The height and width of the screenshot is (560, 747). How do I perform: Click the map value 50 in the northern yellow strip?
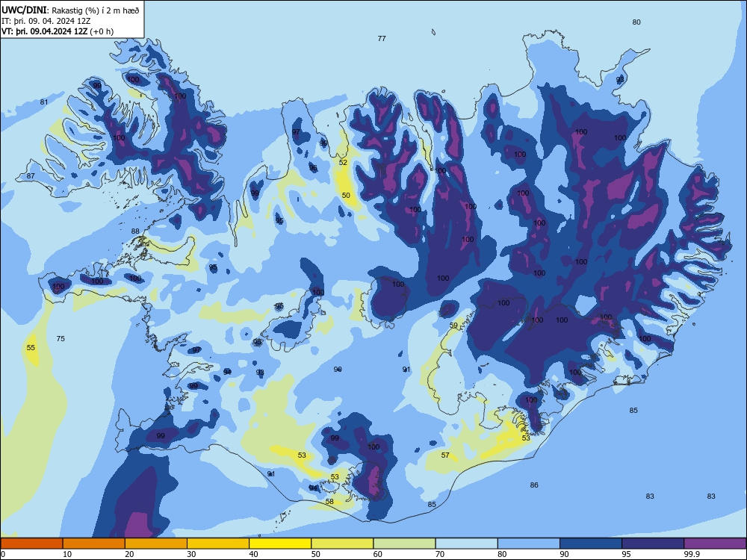coord(346,195)
